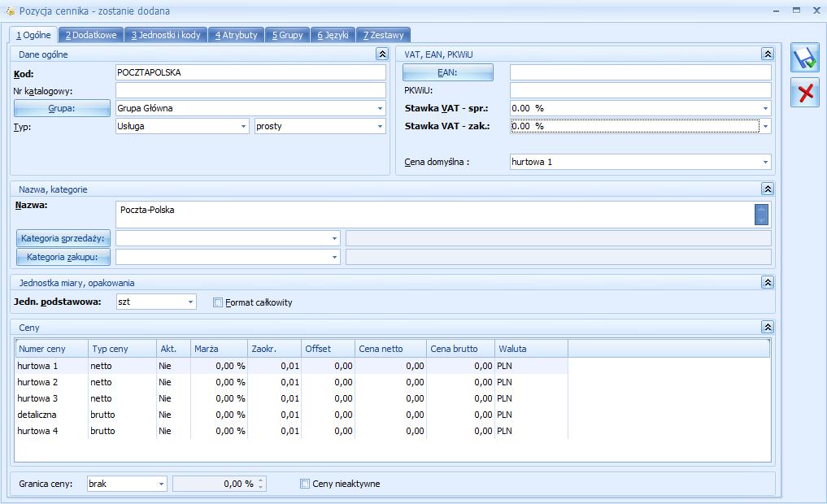This screenshot has height=504, width=827.
Task: Save the price list item with disk icon
Action: click(x=805, y=57)
